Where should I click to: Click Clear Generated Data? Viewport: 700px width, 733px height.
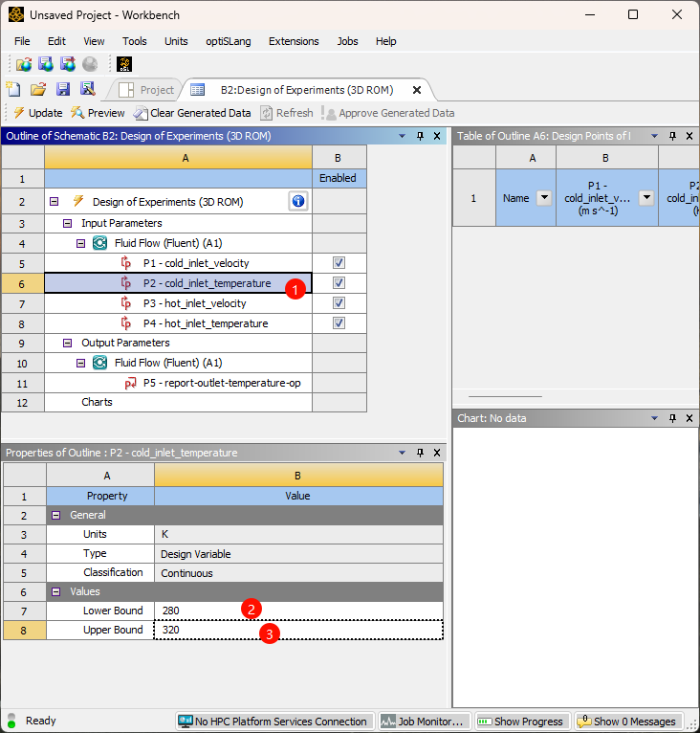(192, 113)
